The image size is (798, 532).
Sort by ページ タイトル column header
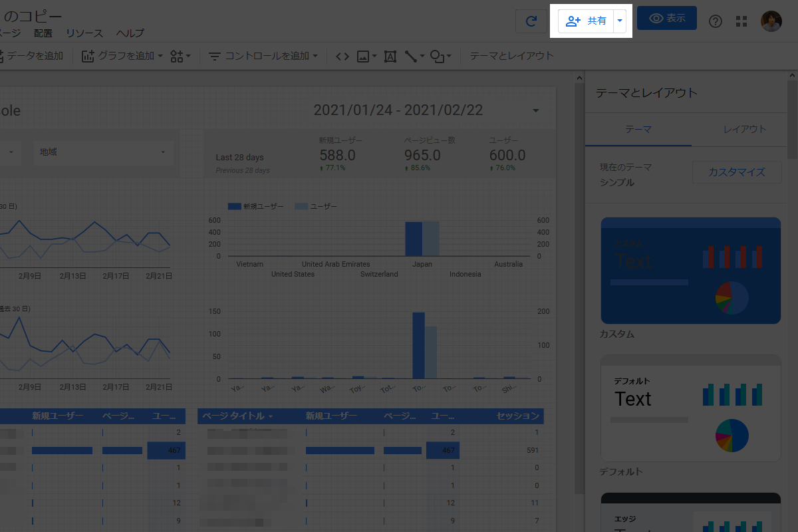coord(237,416)
